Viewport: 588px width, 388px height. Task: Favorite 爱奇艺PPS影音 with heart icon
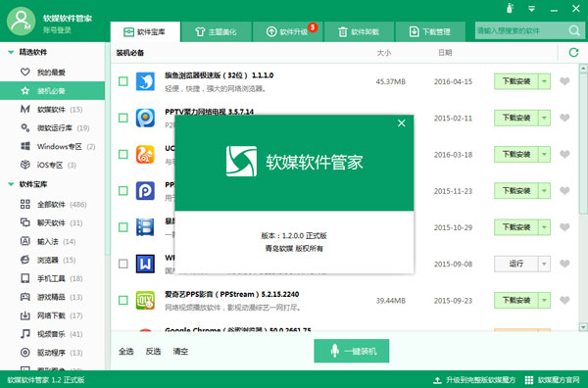(564, 300)
